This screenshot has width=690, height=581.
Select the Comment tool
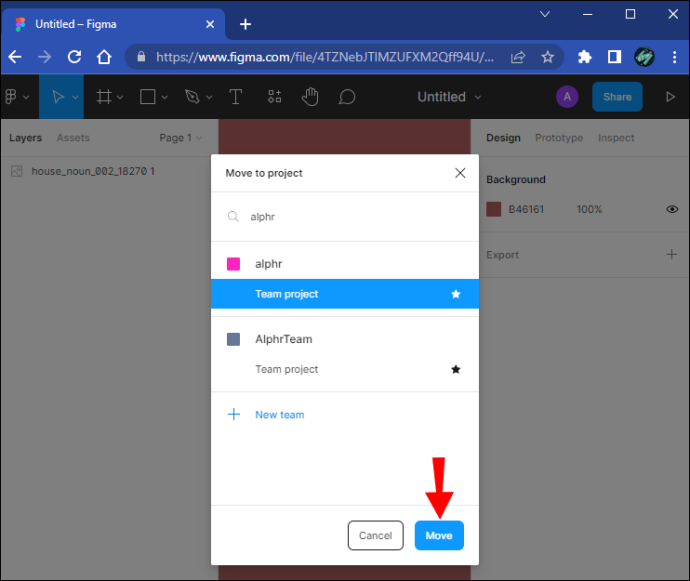click(x=347, y=96)
